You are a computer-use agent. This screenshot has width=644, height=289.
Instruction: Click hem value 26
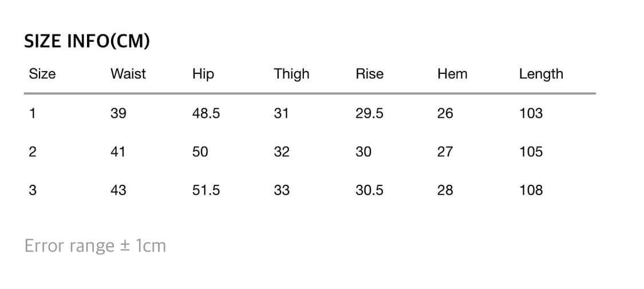click(x=445, y=113)
